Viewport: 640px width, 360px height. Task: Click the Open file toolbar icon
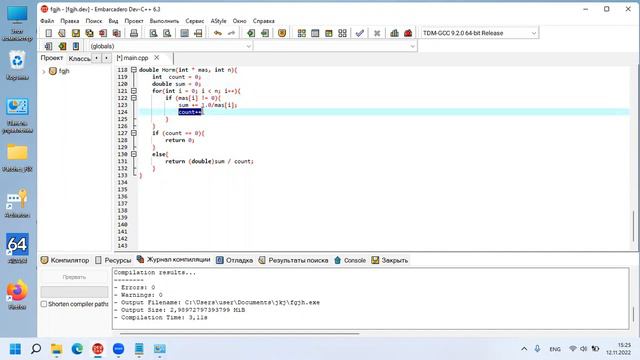tap(62, 33)
